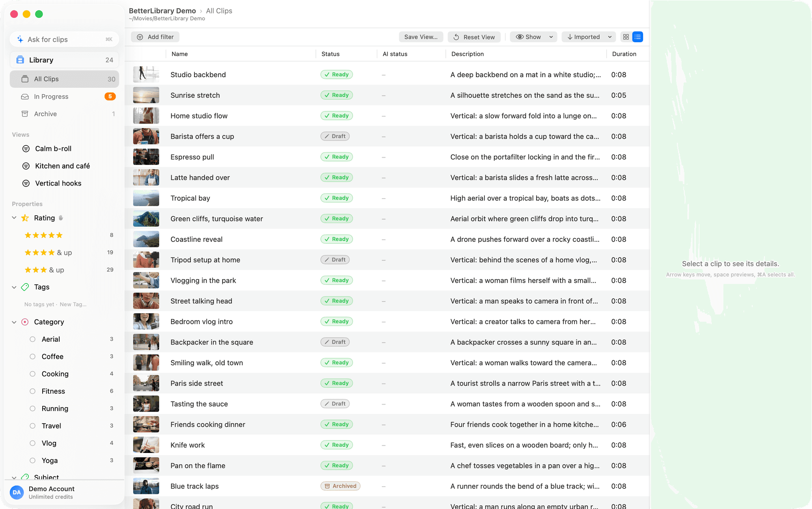
Task: Open the Imported sort dropdown chevron
Action: pyautogui.click(x=610, y=37)
